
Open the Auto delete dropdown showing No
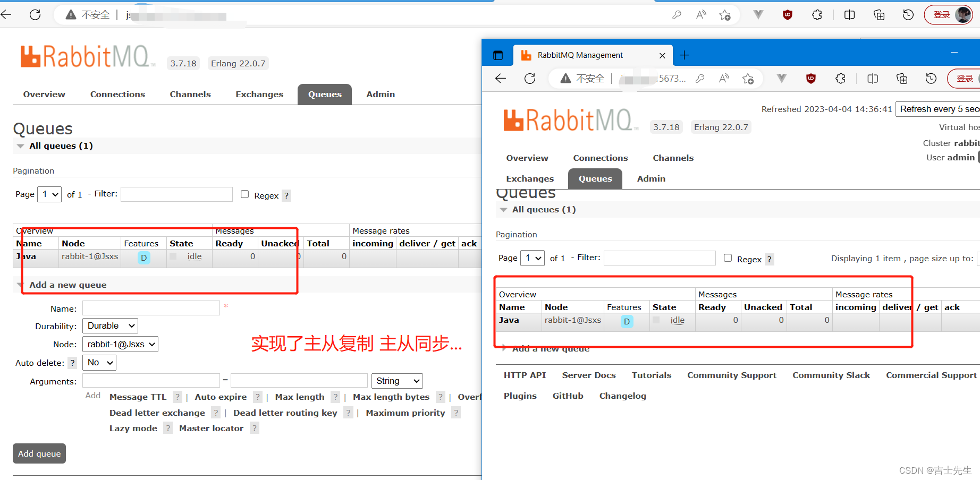pos(99,363)
